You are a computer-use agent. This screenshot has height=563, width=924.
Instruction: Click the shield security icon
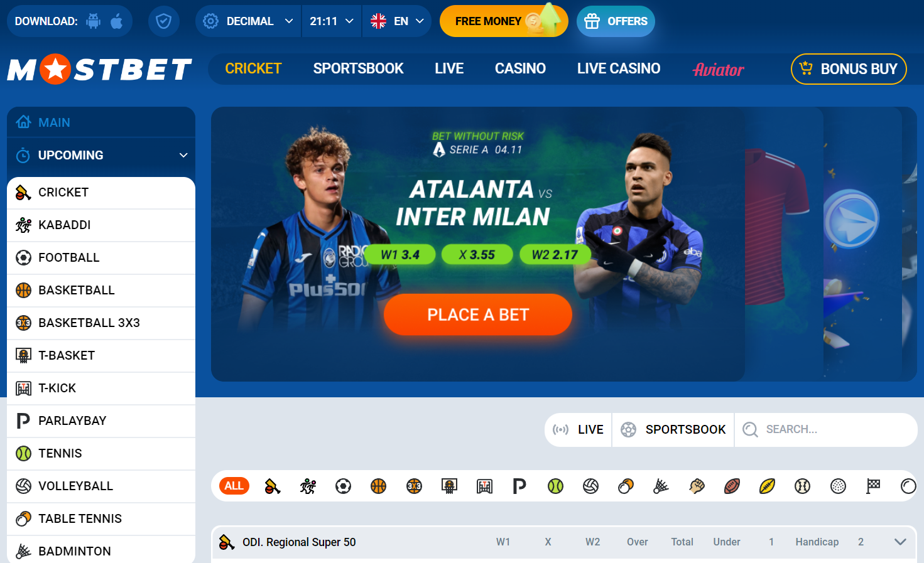[x=164, y=21]
